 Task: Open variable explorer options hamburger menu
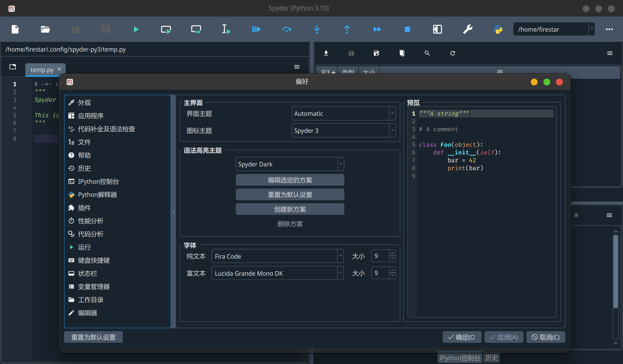point(610,53)
